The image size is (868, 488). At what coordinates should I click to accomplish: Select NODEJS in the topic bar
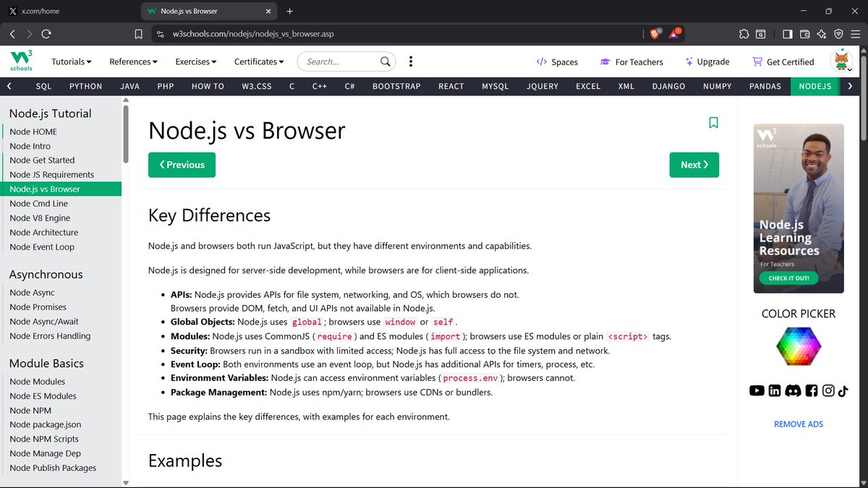click(x=815, y=86)
